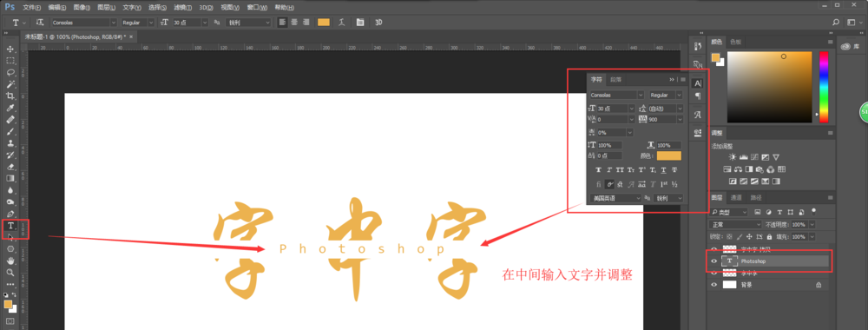The height and width of the screenshot is (330, 868).
Task: Select the Eyedropper tool
Action: click(x=10, y=108)
